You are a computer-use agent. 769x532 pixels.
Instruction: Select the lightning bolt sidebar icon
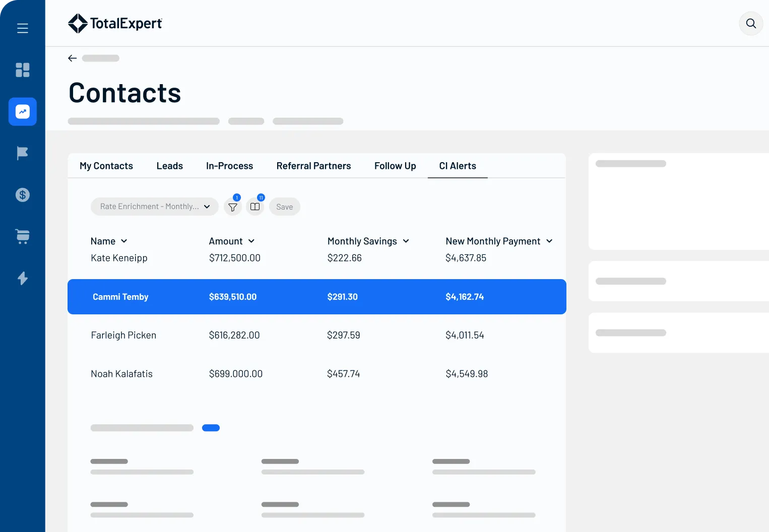[x=22, y=278]
